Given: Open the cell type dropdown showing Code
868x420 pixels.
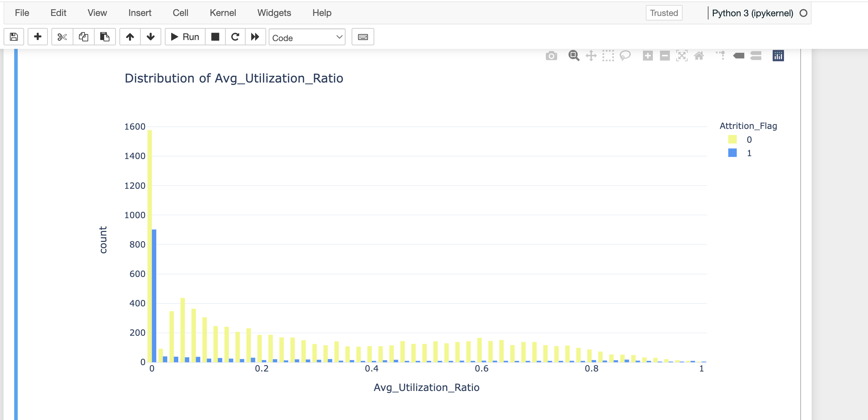Looking at the screenshot, I should click(x=307, y=37).
